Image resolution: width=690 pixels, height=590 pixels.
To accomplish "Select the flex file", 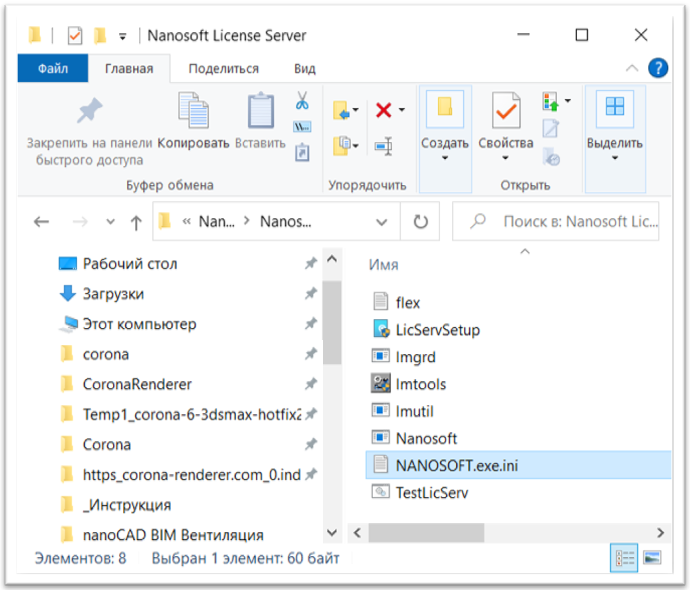I will point(407,303).
